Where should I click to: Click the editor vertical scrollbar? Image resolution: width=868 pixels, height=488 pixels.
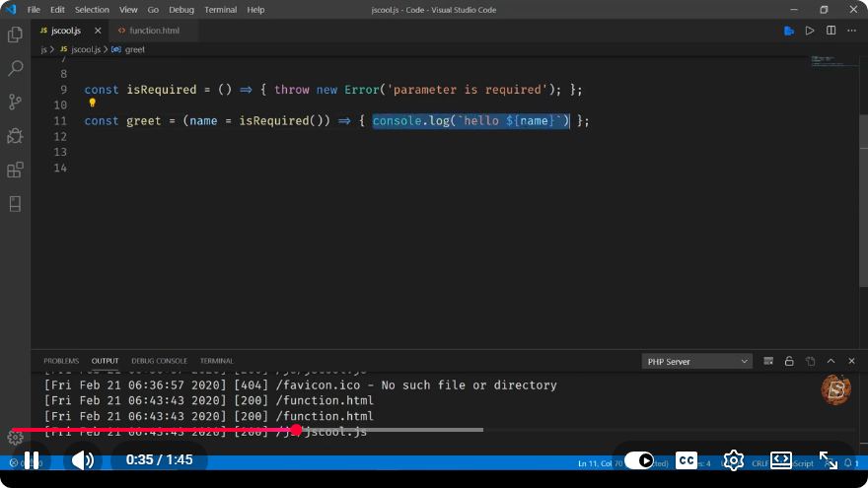[864, 200]
